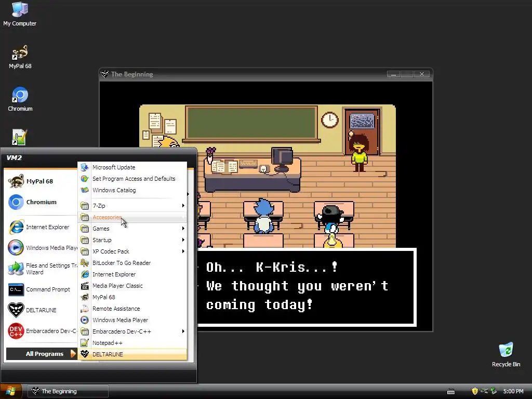Open Remote Assistance
Viewport: 532px width, 399px height.
(132, 309)
